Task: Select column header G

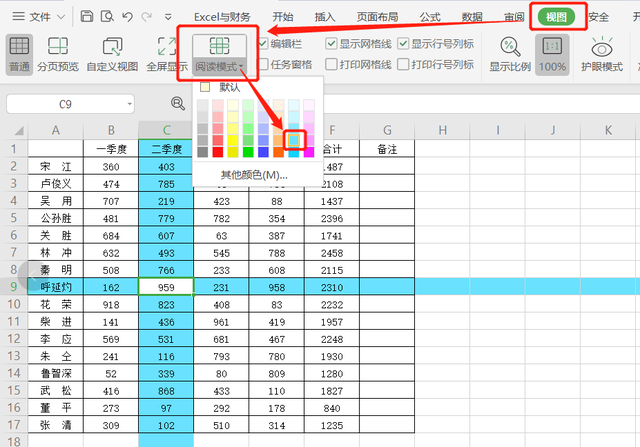Action: click(387, 130)
